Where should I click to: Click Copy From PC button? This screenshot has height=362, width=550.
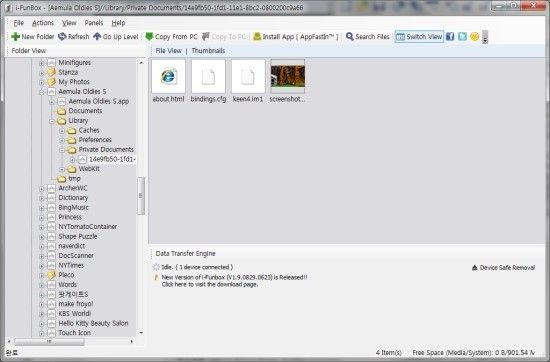click(x=172, y=36)
